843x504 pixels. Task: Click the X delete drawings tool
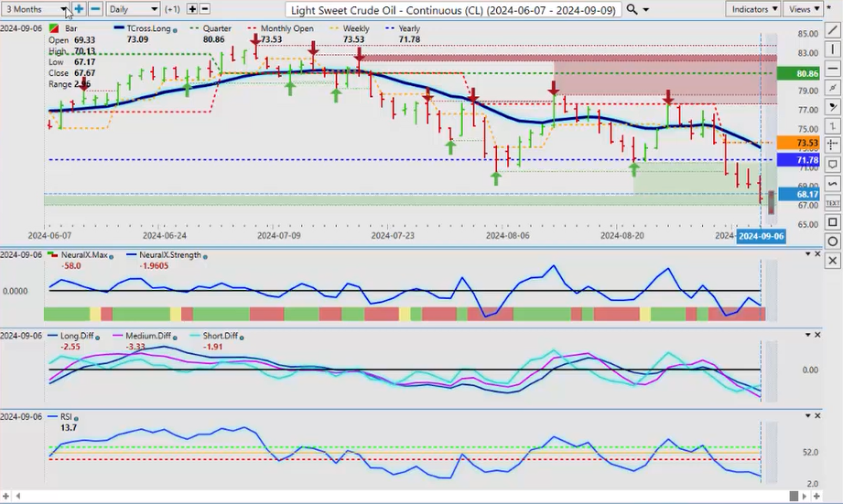(832, 261)
